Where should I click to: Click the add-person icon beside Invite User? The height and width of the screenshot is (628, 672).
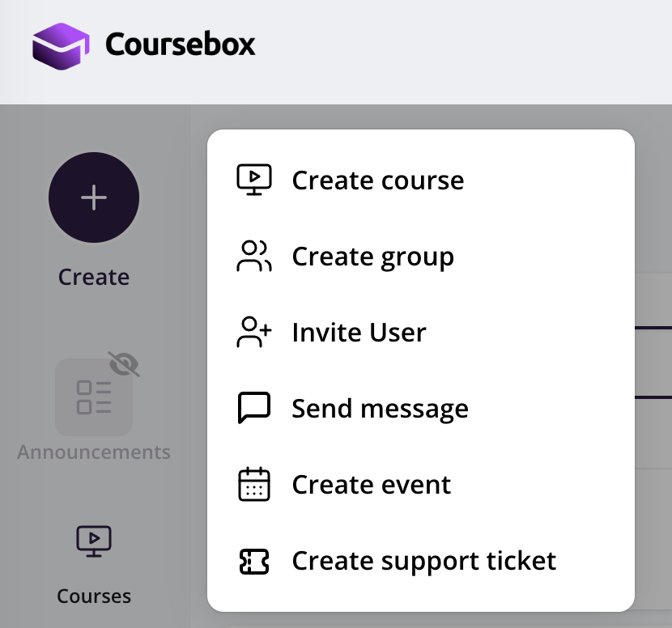(x=254, y=333)
